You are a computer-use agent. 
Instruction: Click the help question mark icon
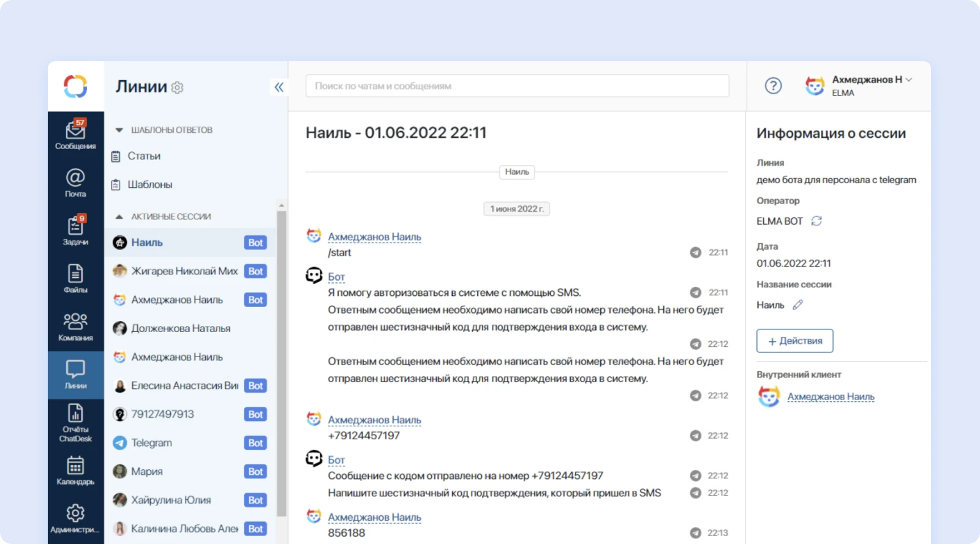click(773, 86)
